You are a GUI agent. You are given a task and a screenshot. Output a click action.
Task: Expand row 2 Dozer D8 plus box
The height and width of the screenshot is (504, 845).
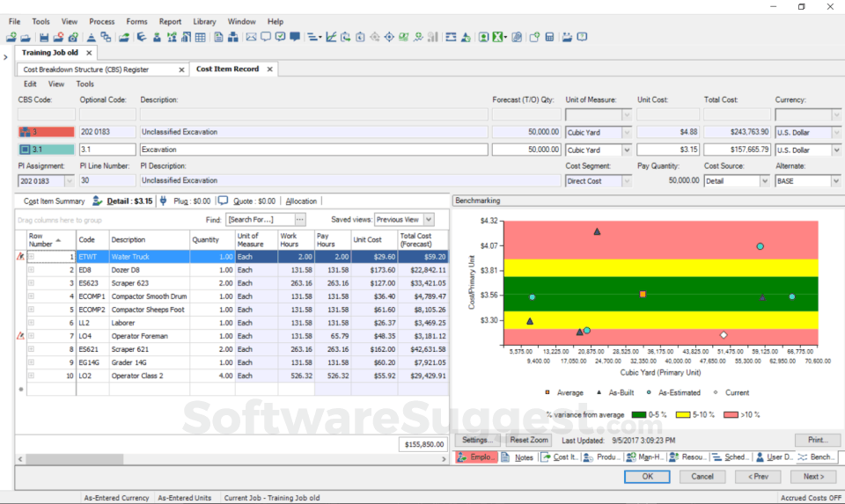[32, 270]
